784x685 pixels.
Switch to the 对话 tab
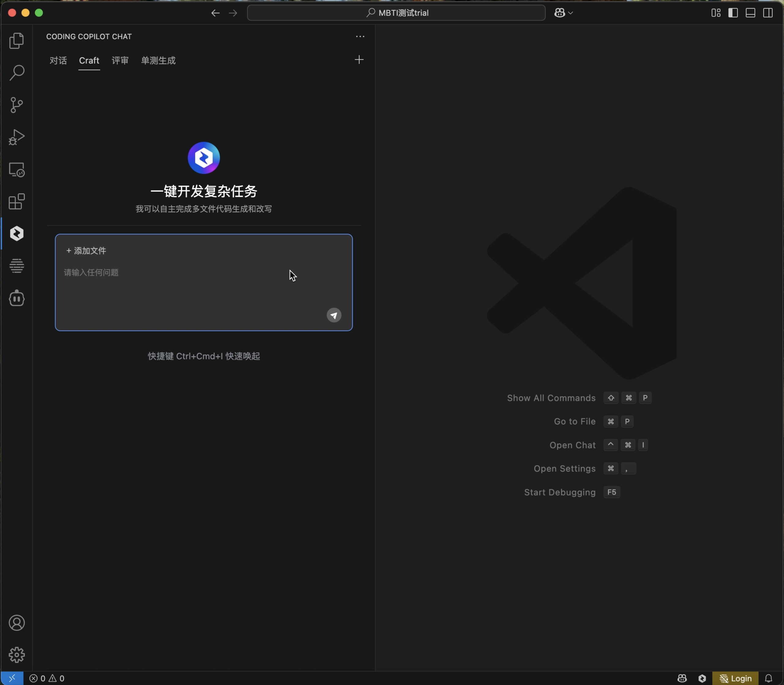tap(58, 61)
